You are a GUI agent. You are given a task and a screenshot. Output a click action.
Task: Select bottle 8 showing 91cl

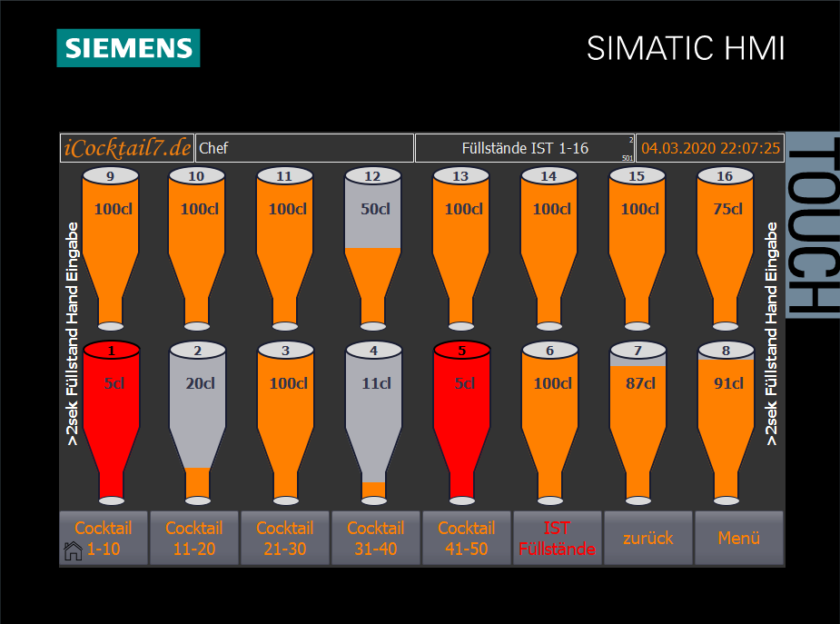(x=725, y=409)
